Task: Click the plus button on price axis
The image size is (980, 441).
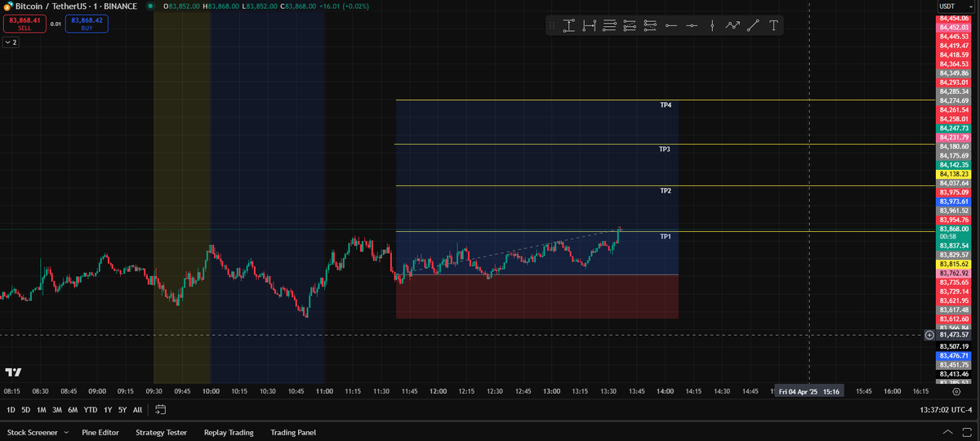Action: [929, 335]
